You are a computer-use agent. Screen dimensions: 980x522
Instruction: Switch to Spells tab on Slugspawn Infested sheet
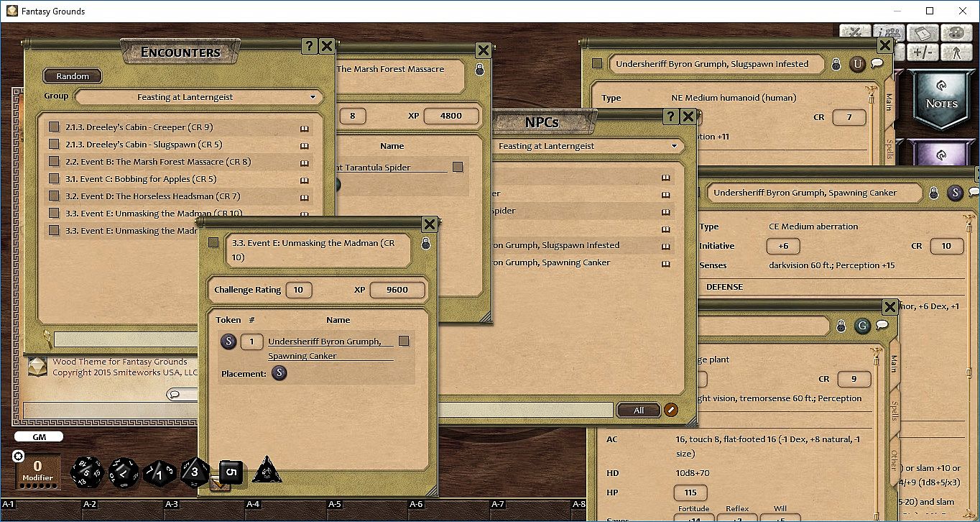pos(889,147)
